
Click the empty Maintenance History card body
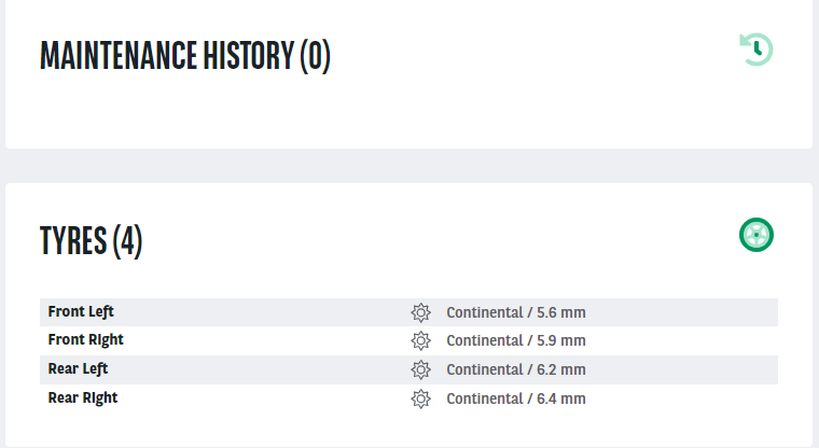[409, 112]
